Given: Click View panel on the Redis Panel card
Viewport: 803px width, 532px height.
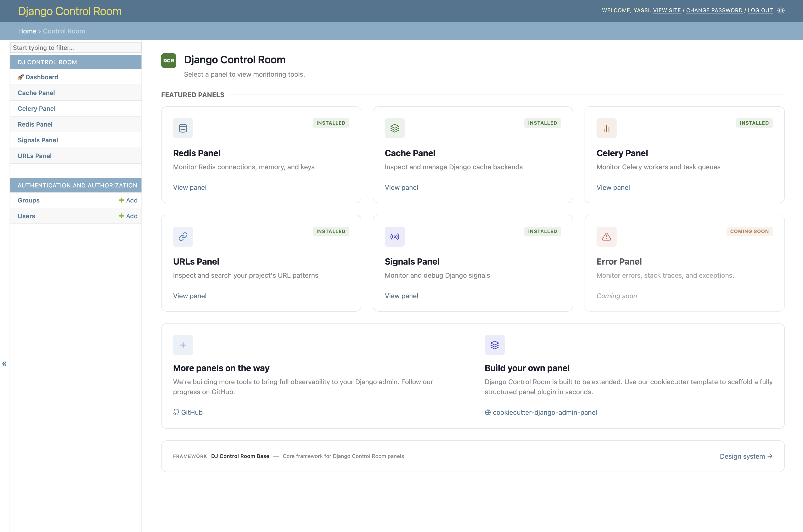Looking at the screenshot, I should [x=190, y=187].
